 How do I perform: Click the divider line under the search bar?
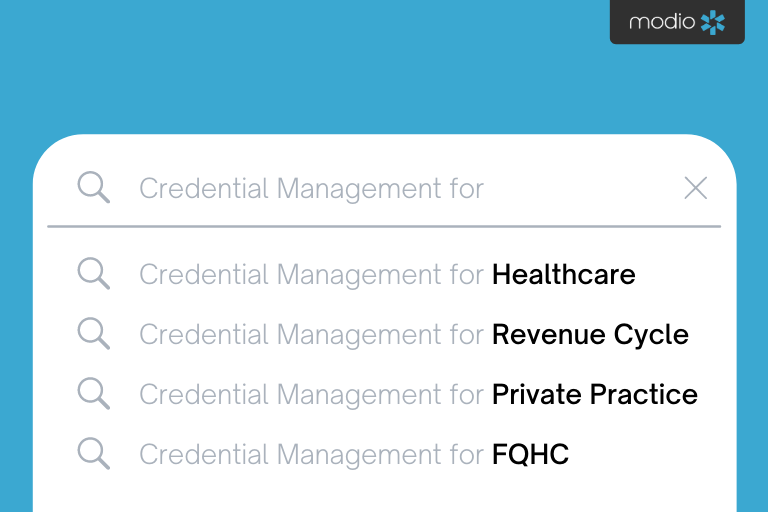pyautogui.click(x=384, y=227)
